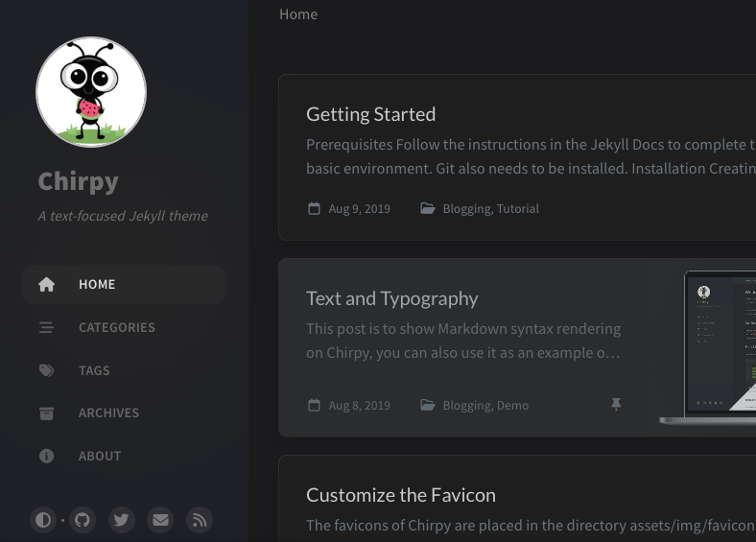
Task: Open the TAGS page
Action: click(x=94, y=370)
